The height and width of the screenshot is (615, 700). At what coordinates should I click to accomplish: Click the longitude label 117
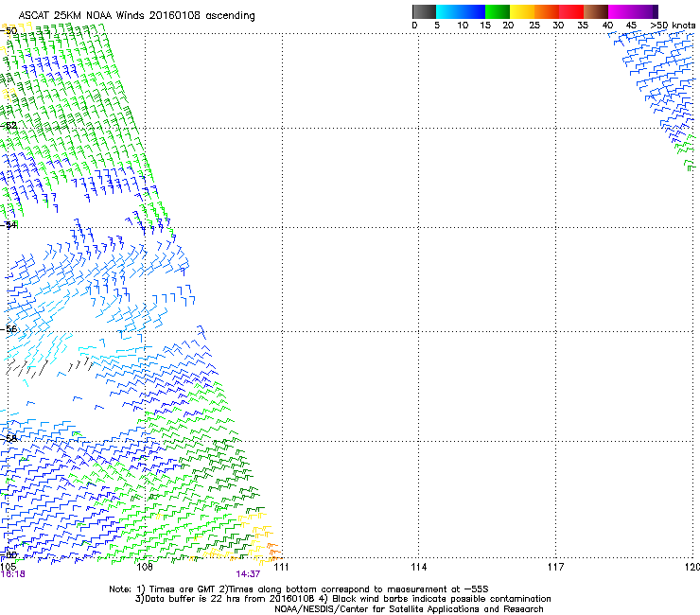click(556, 567)
